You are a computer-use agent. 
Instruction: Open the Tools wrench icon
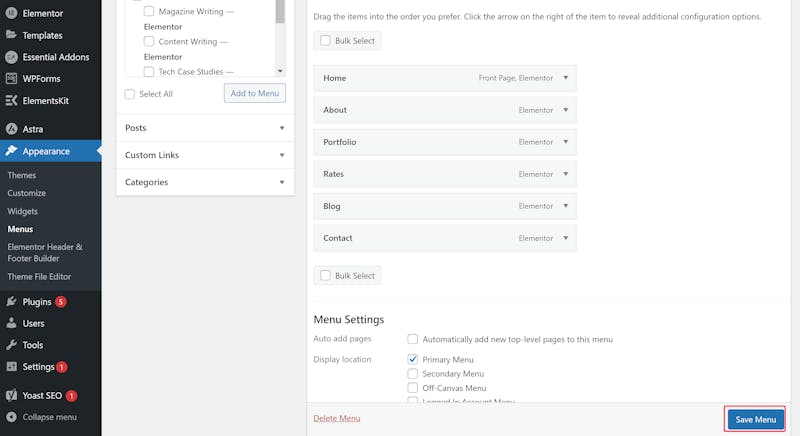pos(11,345)
